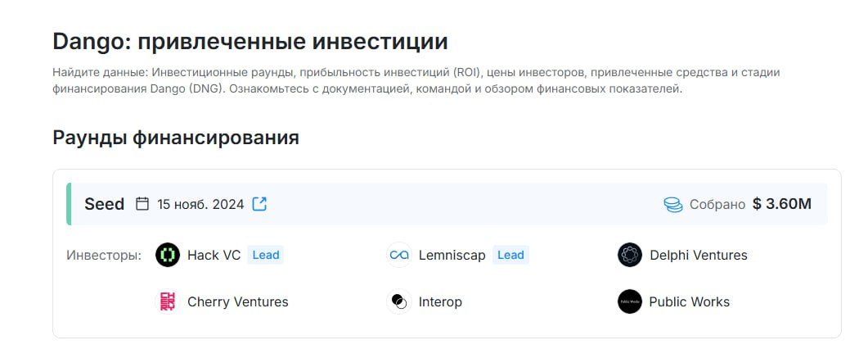Open the Public Works name link
Image resolution: width=868 pixels, height=358 pixels.
pos(690,302)
